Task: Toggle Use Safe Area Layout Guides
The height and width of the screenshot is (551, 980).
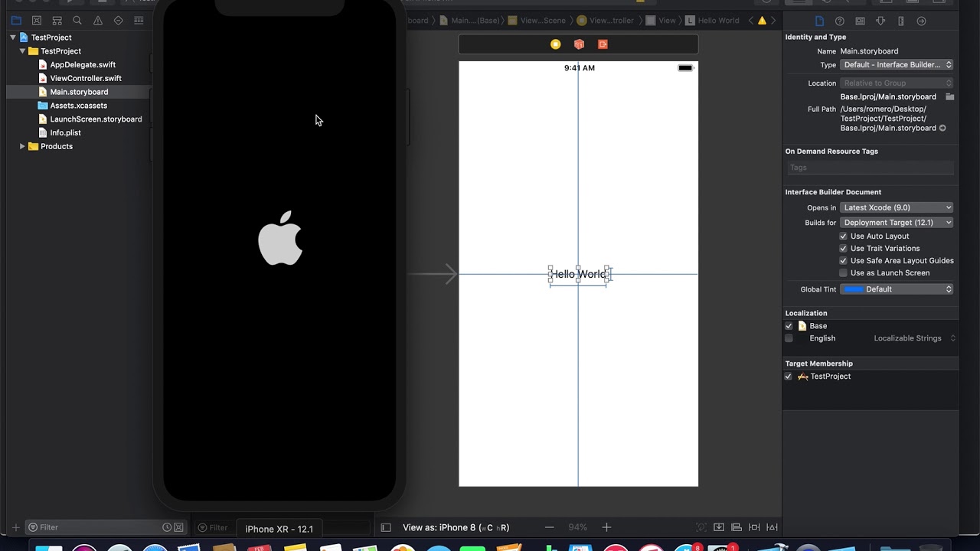Action: pyautogui.click(x=843, y=261)
